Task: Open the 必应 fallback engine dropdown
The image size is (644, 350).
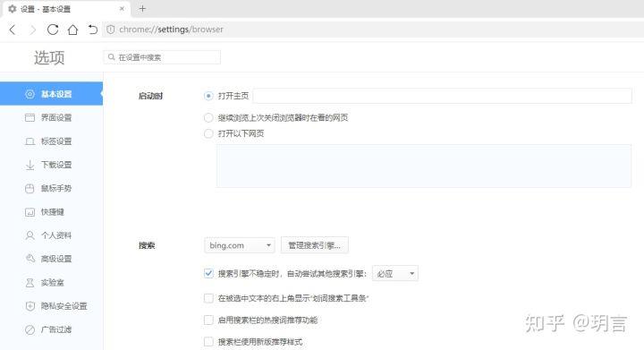Action: [395, 274]
